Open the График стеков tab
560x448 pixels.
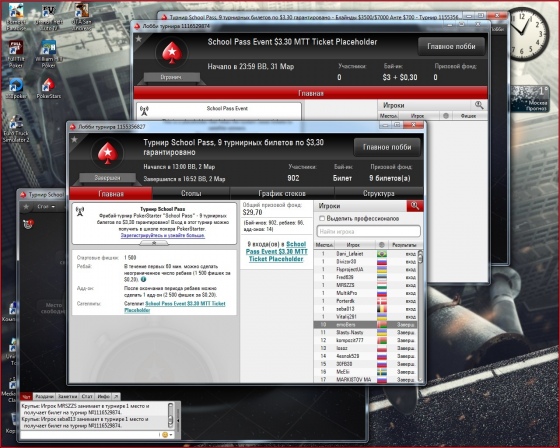click(282, 193)
